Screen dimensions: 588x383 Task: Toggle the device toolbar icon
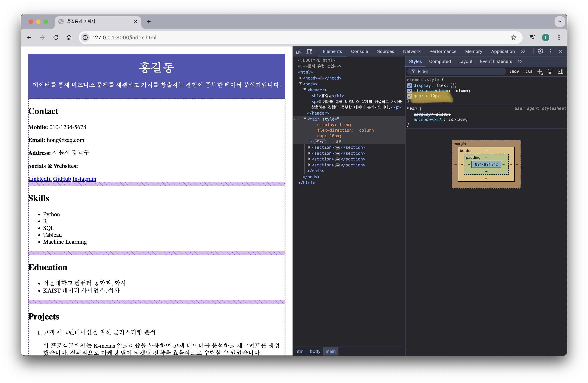click(309, 51)
